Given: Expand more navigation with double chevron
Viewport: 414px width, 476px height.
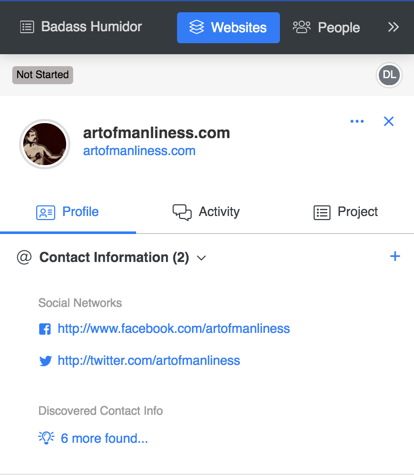Looking at the screenshot, I should pyautogui.click(x=393, y=27).
